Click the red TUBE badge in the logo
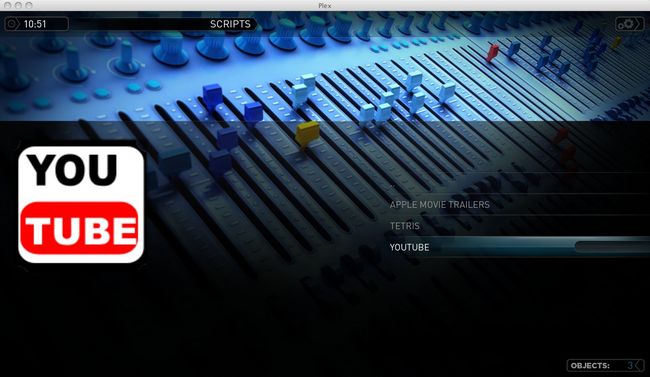This screenshot has width=650, height=377. coord(80,228)
